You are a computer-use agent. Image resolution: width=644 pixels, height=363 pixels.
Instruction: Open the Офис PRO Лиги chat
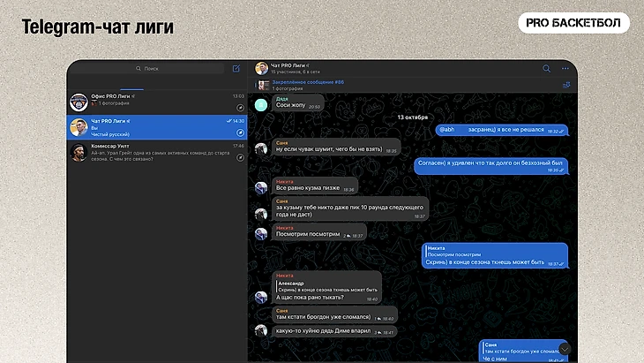pos(150,100)
